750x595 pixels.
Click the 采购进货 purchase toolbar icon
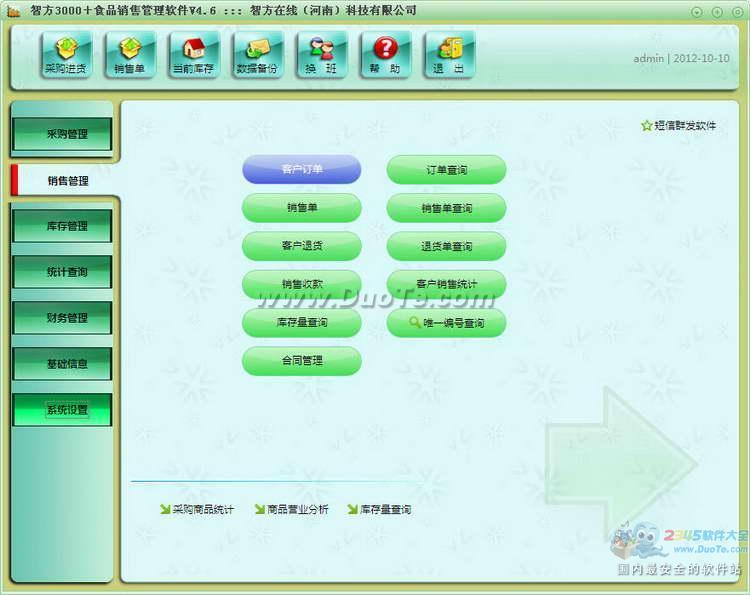pyautogui.click(x=66, y=54)
